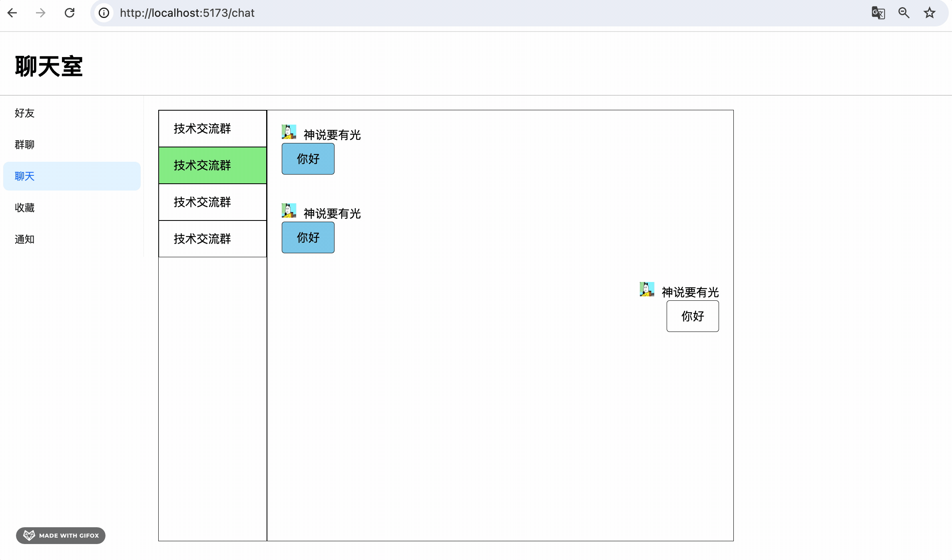
Task: Select the last 技术交流群 chat in list
Action: 212,239
